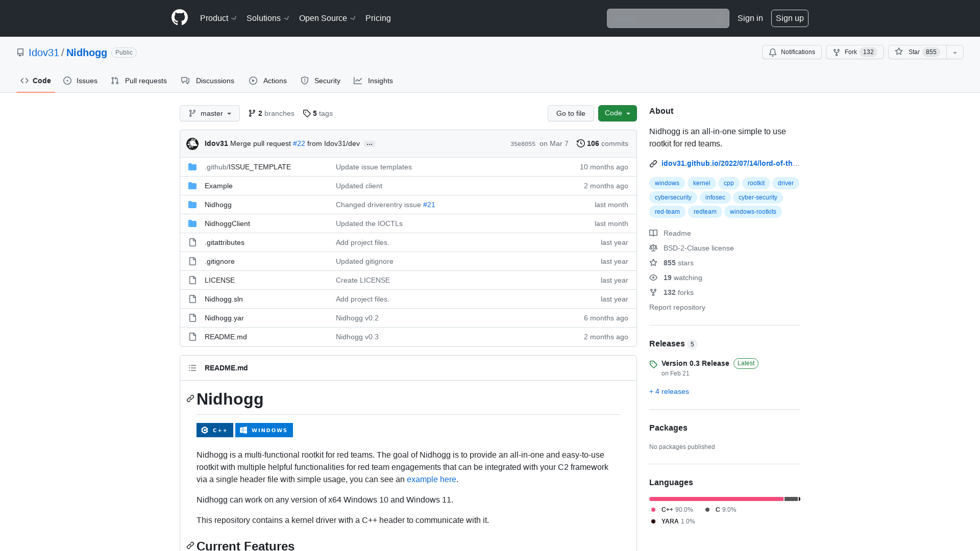Toggle watching via Notifications button
The width and height of the screenshot is (980, 551).
(792, 52)
